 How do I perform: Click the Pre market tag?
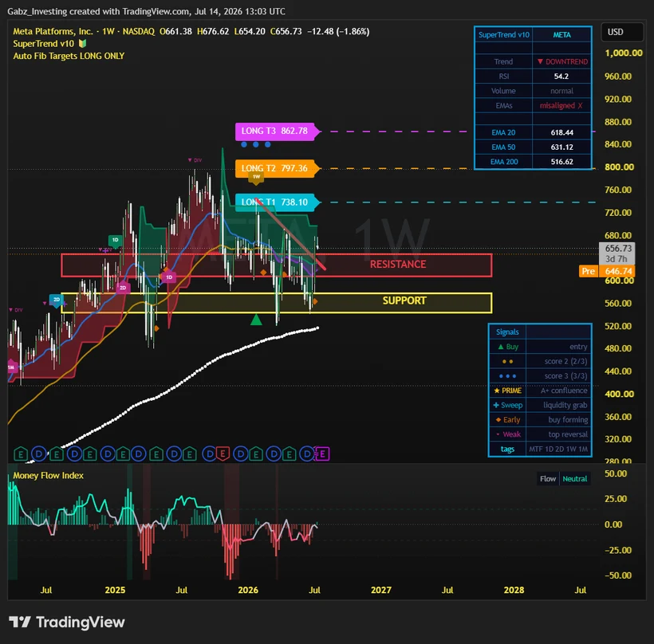coord(589,271)
